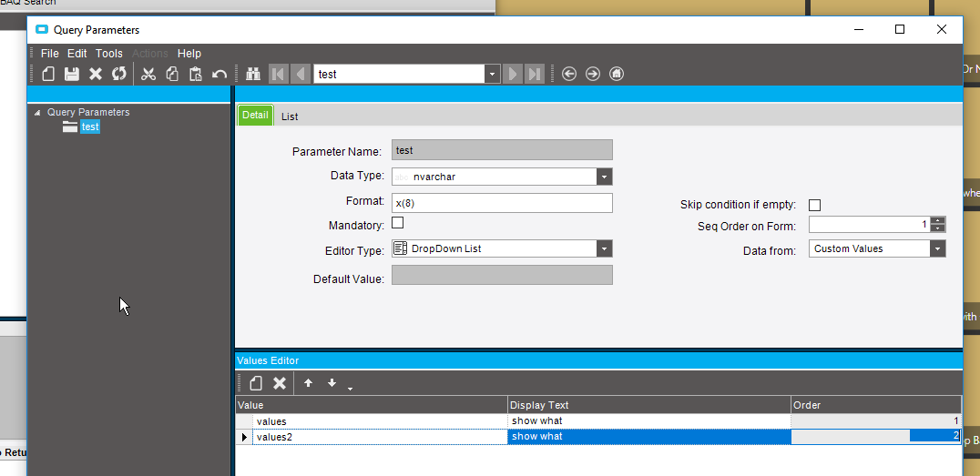The image size is (980, 476).
Task: Cut using the scissors icon
Action: (x=148, y=74)
